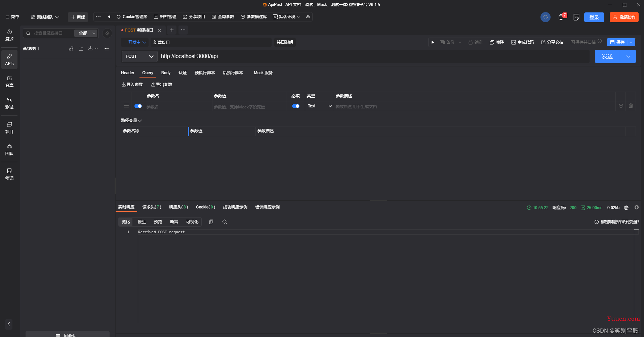Open the 笔记 notes sidebar icon

[9, 174]
